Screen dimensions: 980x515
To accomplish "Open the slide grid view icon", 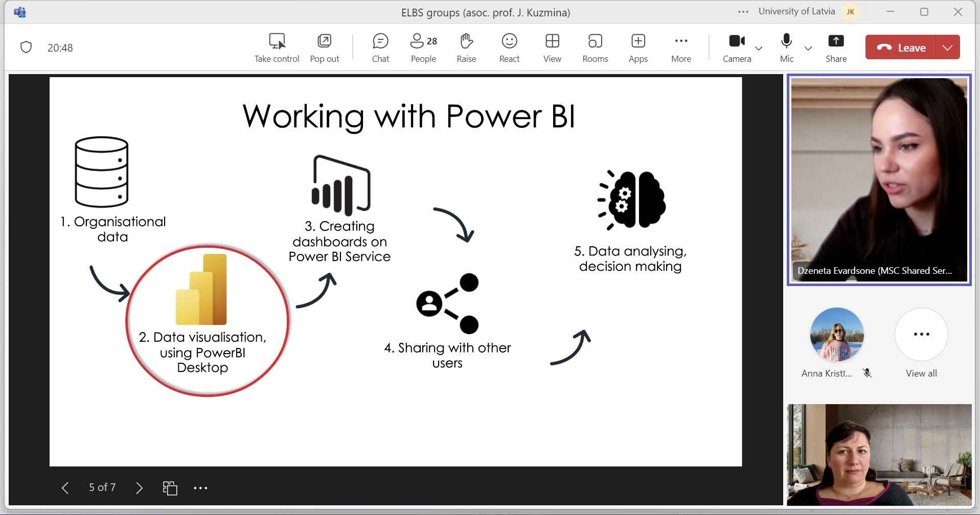I will click(x=170, y=488).
